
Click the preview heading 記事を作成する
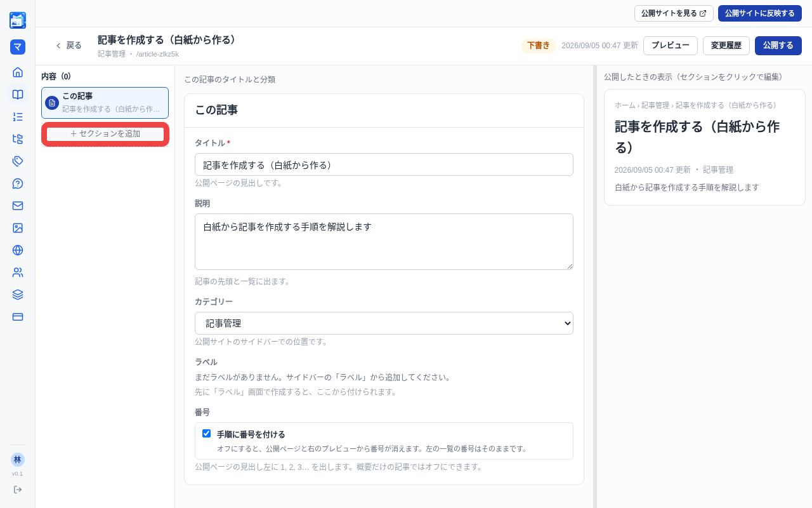coord(697,137)
